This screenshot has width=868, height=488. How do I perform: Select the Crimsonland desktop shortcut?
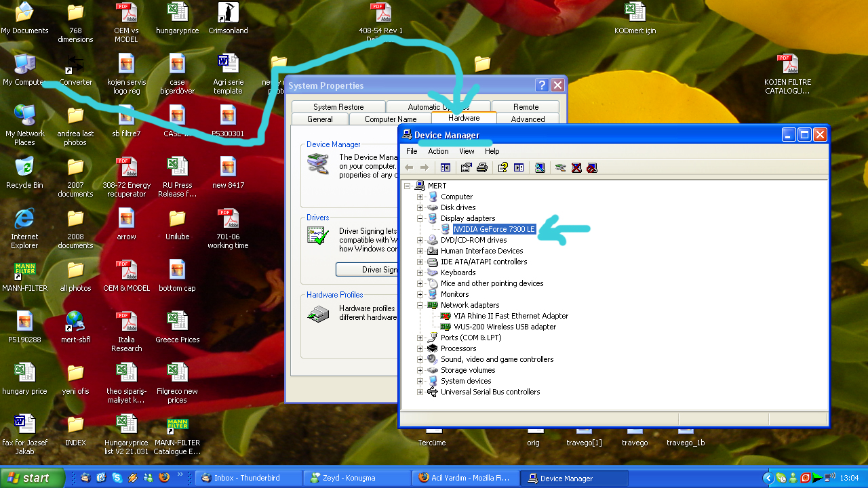point(228,18)
